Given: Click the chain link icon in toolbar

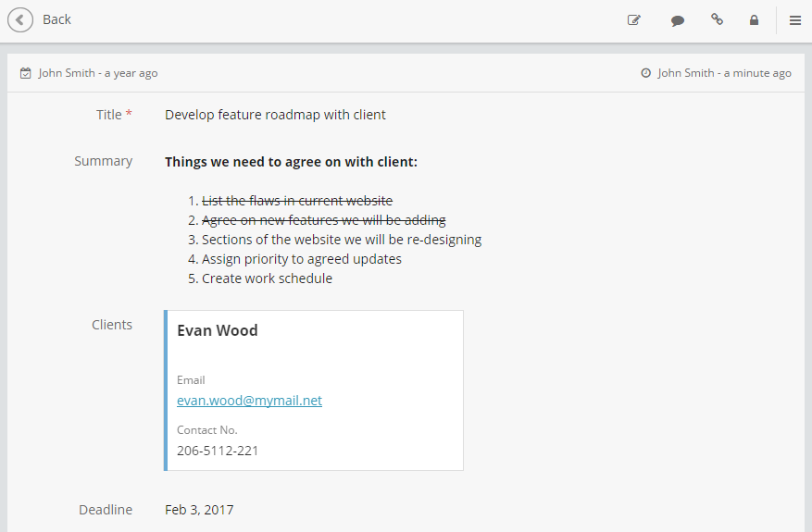Looking at the screenshot, I should tap(717, 19).
